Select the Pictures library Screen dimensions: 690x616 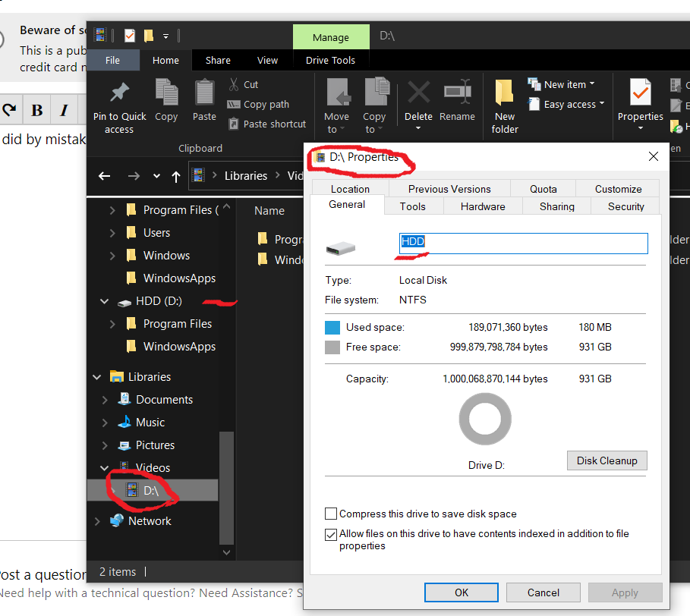[155, 445]
